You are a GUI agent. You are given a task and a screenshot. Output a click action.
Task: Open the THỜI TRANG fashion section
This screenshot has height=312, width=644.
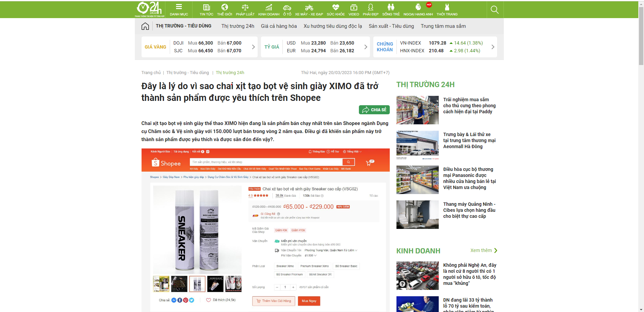447,10
